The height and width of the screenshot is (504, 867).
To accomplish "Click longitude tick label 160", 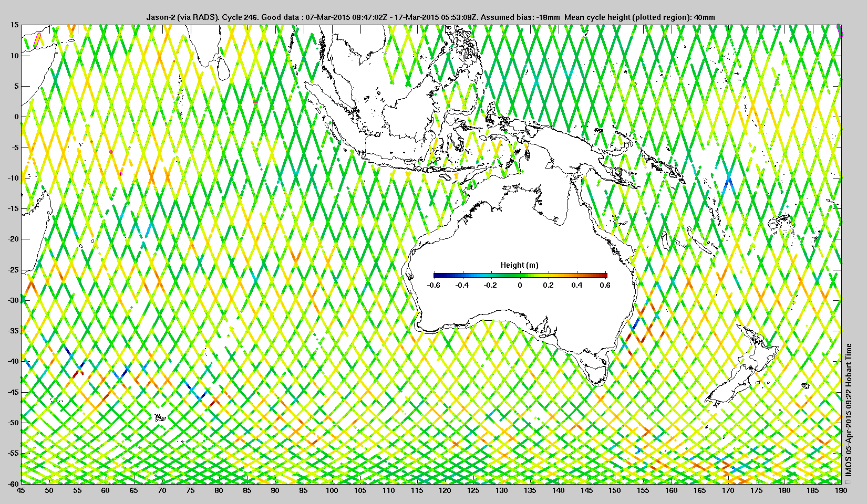I will point(672,490).
